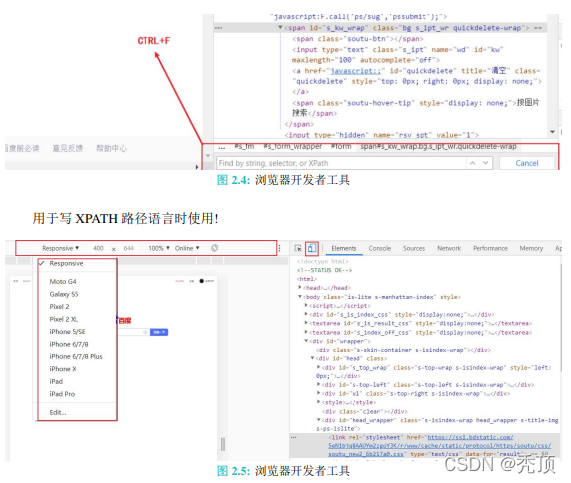
Task: Select Galaxy S5 device
Action: point(64,294)
